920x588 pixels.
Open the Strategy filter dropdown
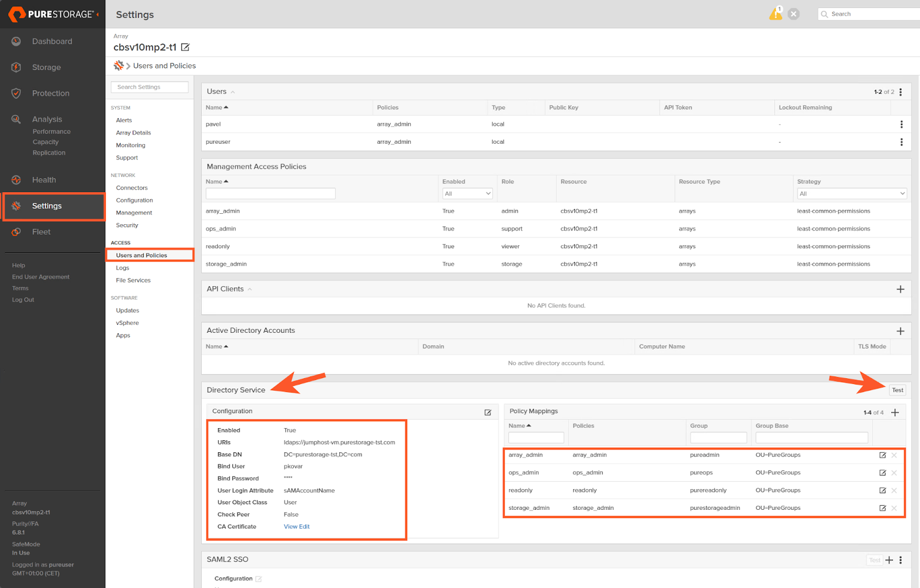tap(852, 194)
